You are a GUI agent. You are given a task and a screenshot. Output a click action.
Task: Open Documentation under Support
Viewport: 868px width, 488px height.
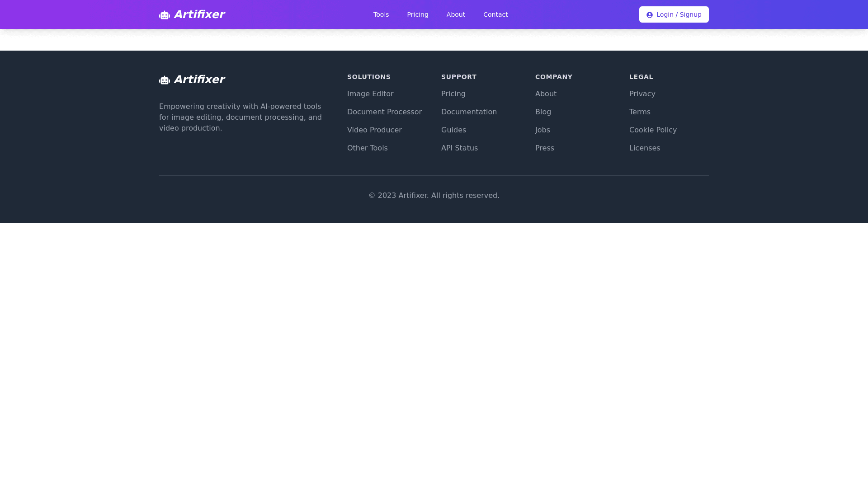click(x=469, y=112)
